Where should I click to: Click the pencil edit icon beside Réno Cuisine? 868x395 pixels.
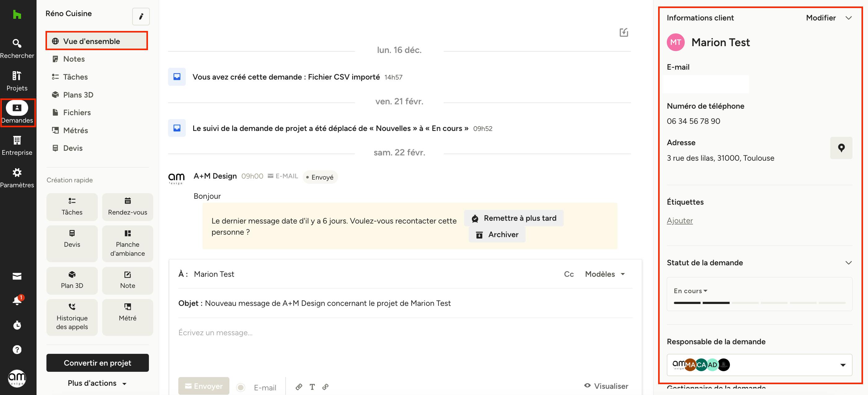(141, 16)
